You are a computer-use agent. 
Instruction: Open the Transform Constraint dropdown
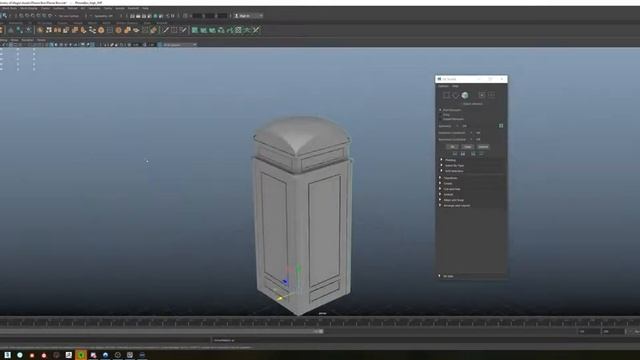476,139
